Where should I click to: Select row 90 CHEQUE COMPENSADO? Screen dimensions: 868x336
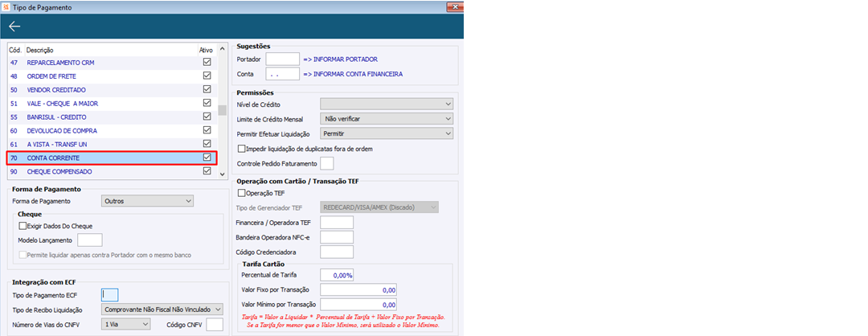coord(112,171)
